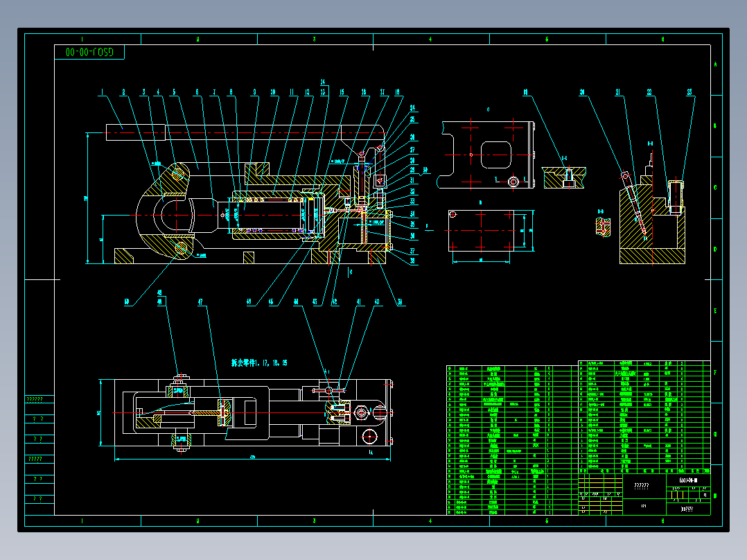Click part callout number 7
This screenshot has width=747, height=560.
(214, 92)
